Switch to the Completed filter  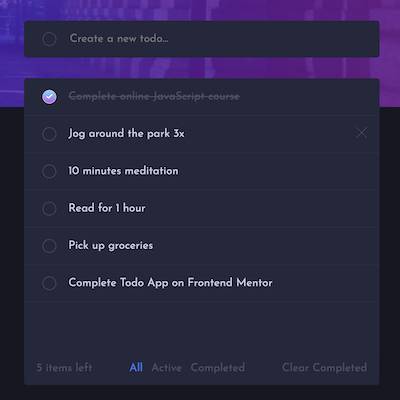[x=218, y=367]
